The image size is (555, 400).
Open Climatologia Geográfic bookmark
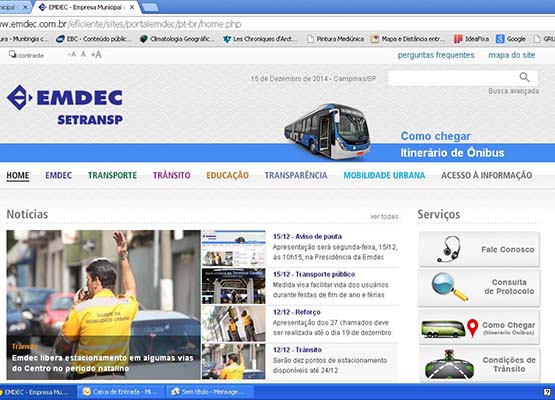177,39
